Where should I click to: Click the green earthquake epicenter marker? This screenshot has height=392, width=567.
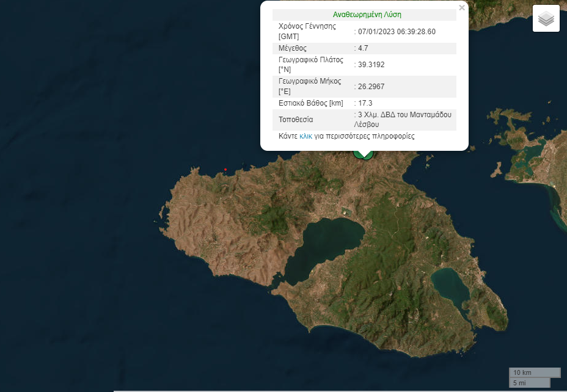click(364, 155)
